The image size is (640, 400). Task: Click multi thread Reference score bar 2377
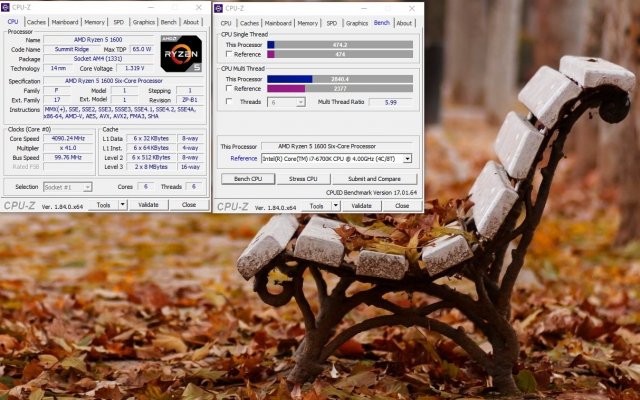[340, 88]
